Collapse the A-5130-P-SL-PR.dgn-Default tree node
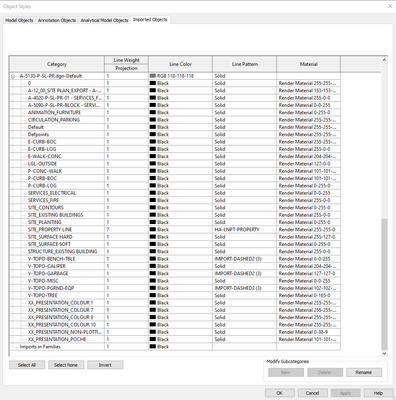Image resolution: width=396 pixels, height=400 pixels. [x=13, y=76]
